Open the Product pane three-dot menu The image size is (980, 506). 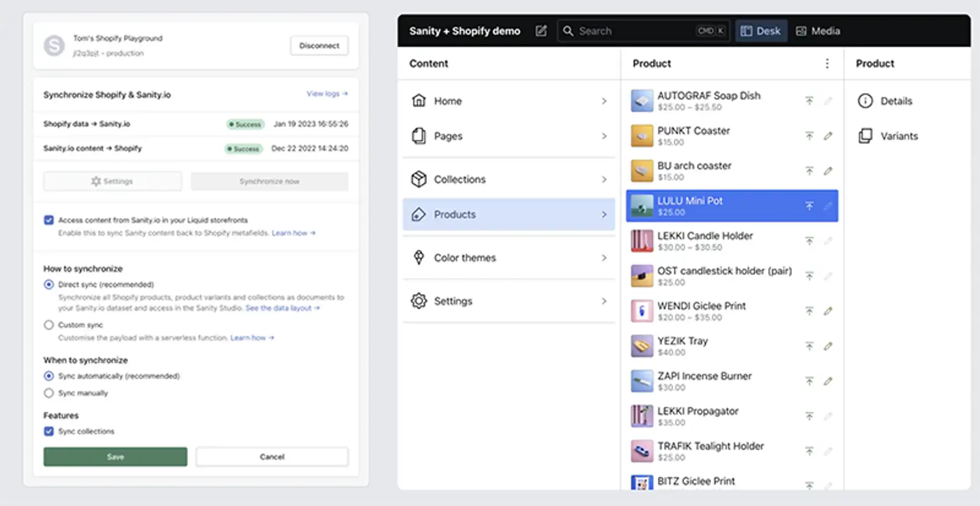pyautogui.click(x=827, y=64)
